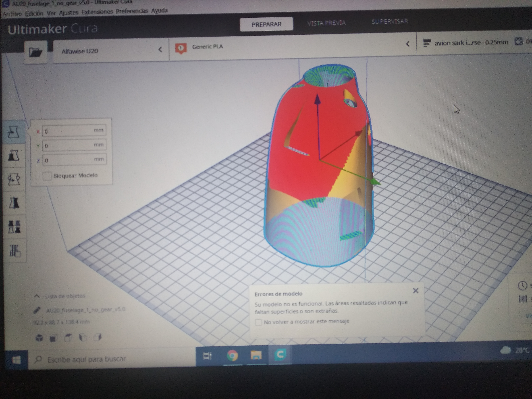
Task: Select the Mirror tool icon
Action: [x=14, y=203]
